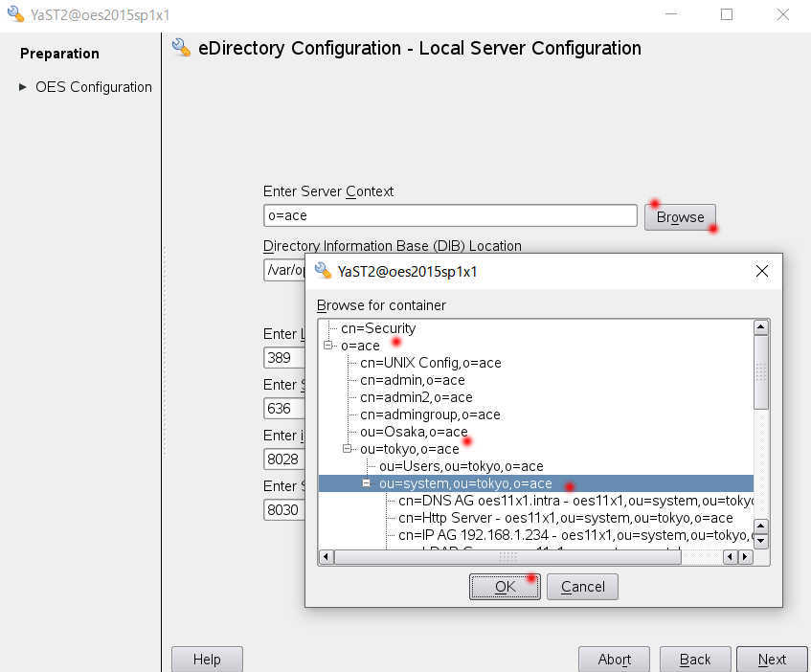Click the tree's vertical scrollbar thumb
This screenshot has height=672, width=811.
(x=761, y=372)
